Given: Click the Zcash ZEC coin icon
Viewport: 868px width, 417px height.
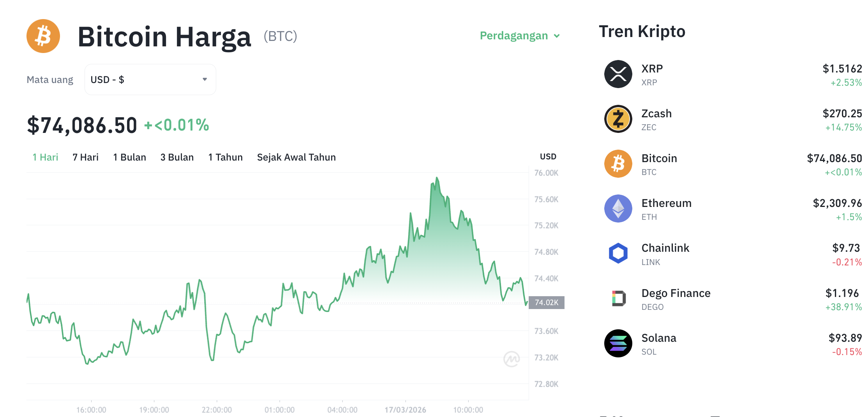Looking at the screenshot, I should (x=618, y=119).
